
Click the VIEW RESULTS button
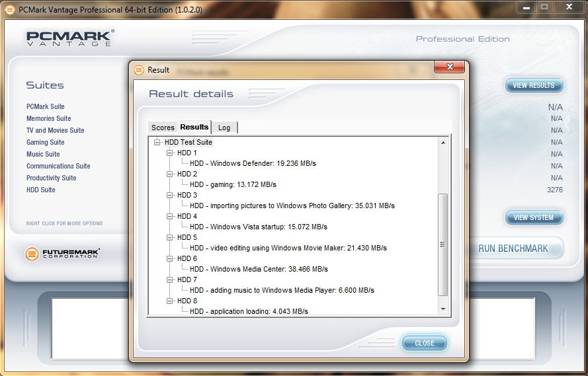tap(534, 85)
